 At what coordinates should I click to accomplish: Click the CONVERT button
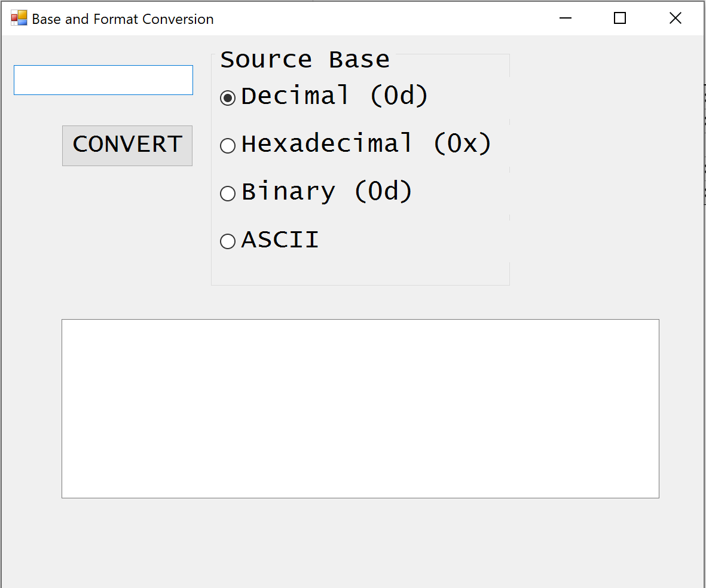pyautogui.click(x=127, y=145)
